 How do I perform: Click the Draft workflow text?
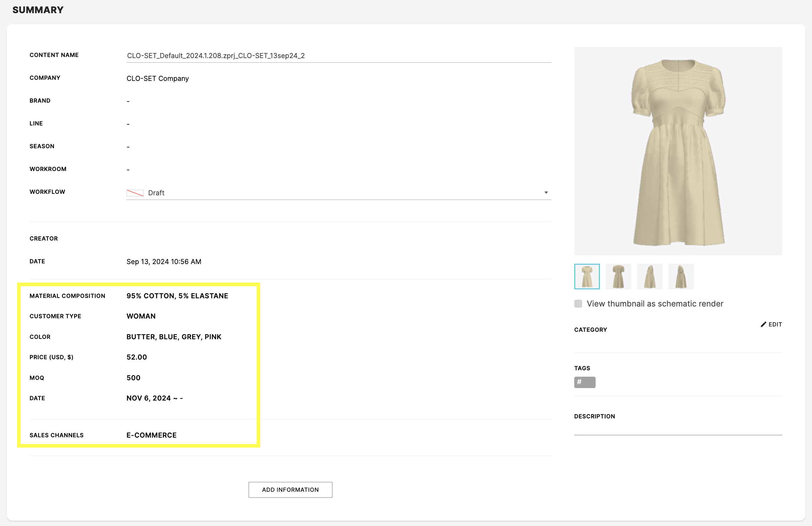tap(156, 193)
